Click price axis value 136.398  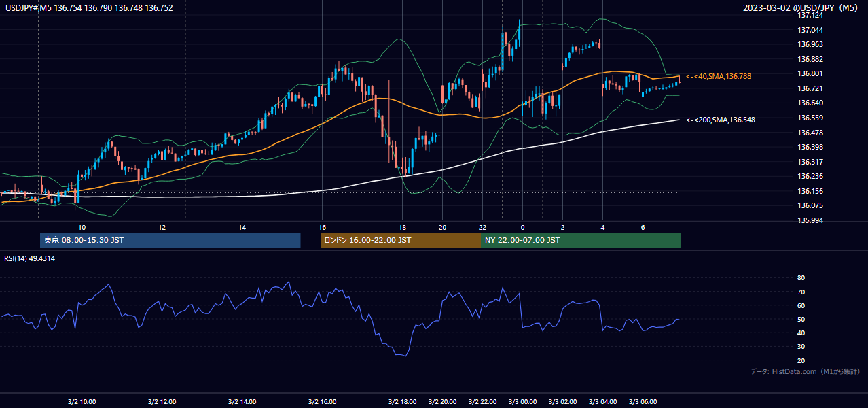[x=810, y=147]
